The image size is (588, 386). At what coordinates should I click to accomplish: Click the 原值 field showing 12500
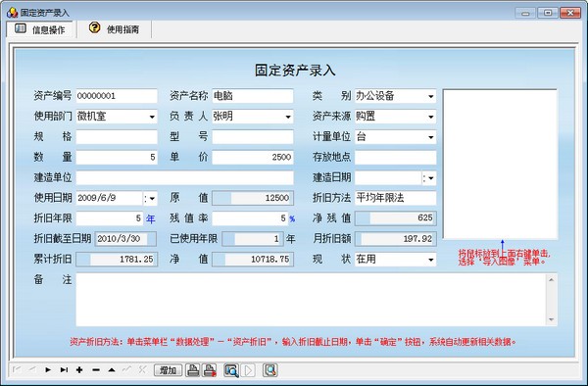253,198
